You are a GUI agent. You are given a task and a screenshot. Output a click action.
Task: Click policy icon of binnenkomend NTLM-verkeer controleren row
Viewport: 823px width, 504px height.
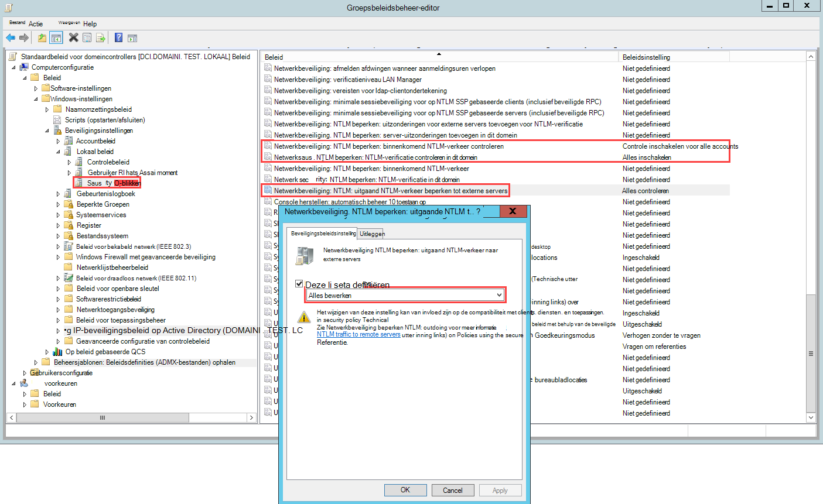pyautogui.click(x=268, y=146)
